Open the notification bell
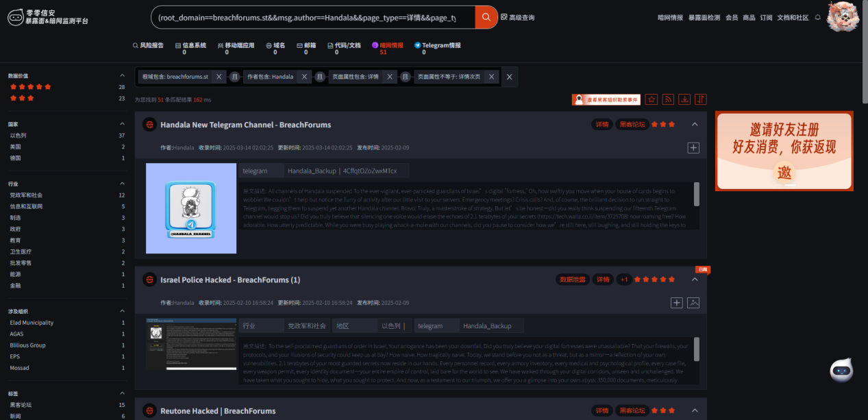 point(817,18)
